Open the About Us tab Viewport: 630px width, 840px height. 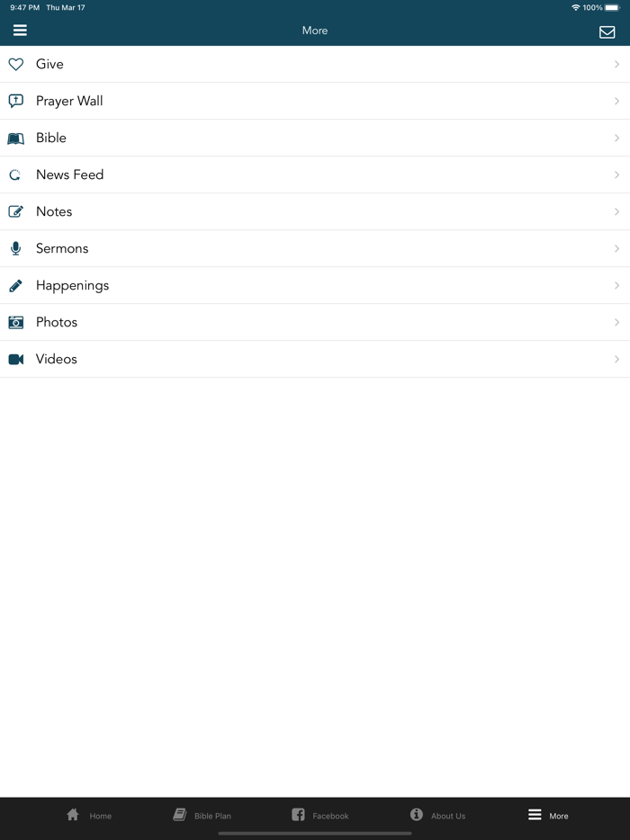click(x=437, y=816)
